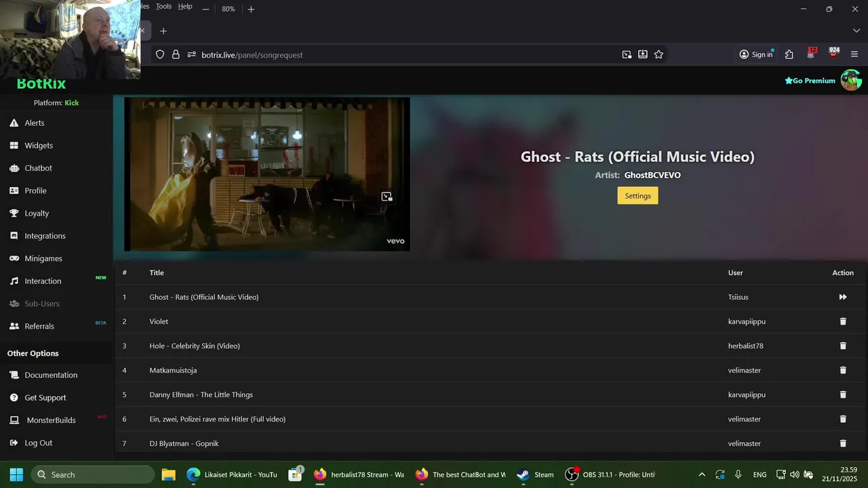Open the user avatar menu

coord(851,80)
